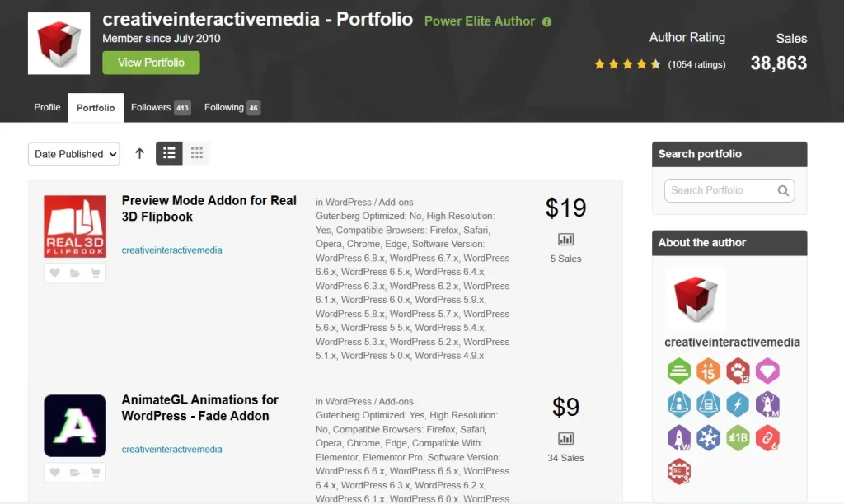Click the Real 3D Flipbook thumbnail
This screenshot has width=844, height=504.
coord(75,226)
